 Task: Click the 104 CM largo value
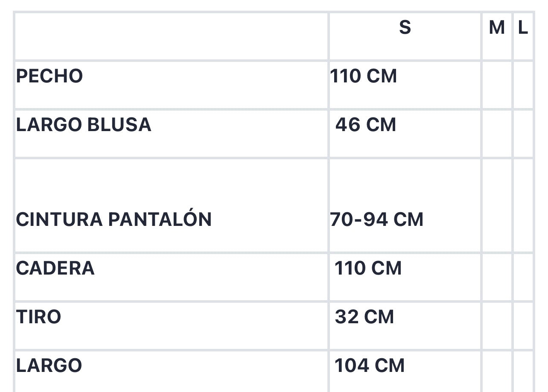370,366
